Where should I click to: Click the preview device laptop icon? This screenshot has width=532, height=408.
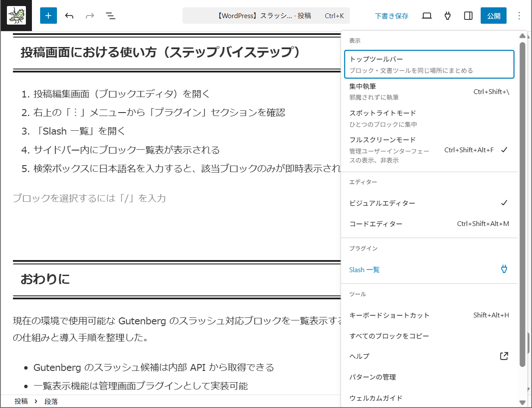tap(427, 16)
